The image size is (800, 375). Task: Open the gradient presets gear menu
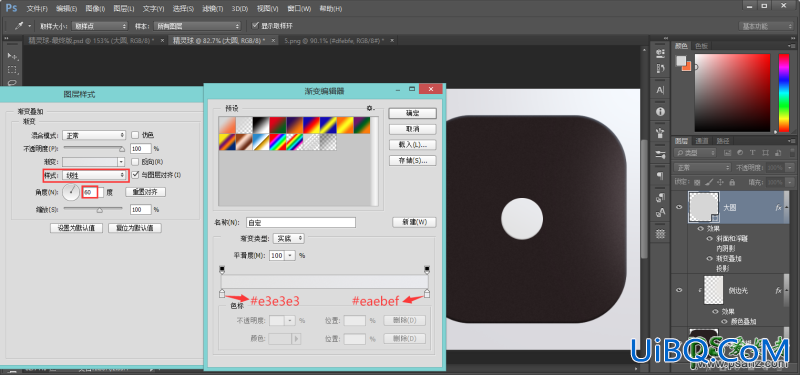370,108
